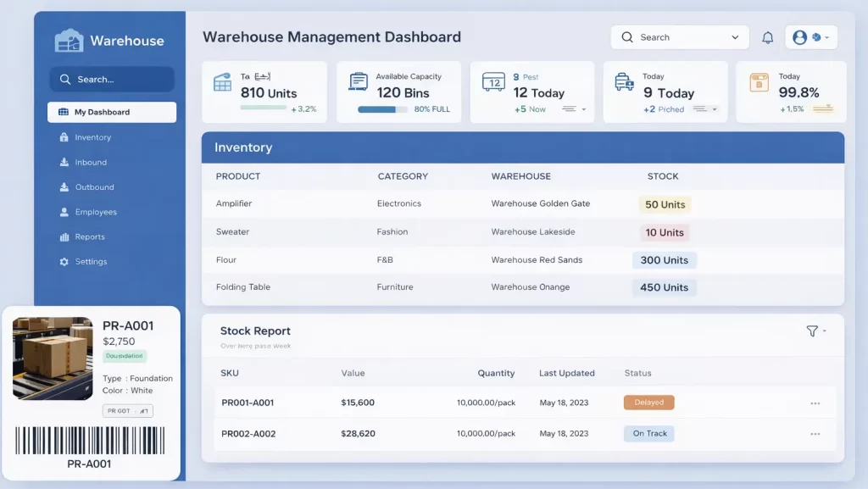Click the notification bell icon

tap(767, 37)
